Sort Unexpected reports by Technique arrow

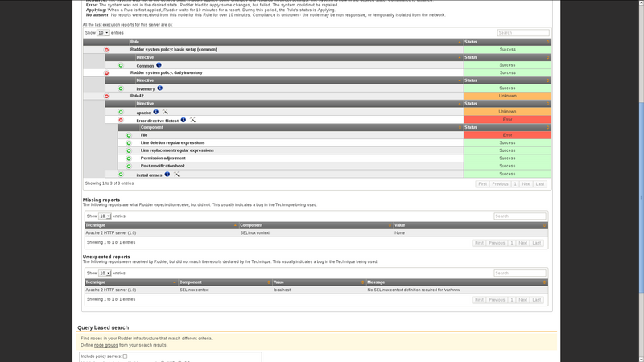175,282
